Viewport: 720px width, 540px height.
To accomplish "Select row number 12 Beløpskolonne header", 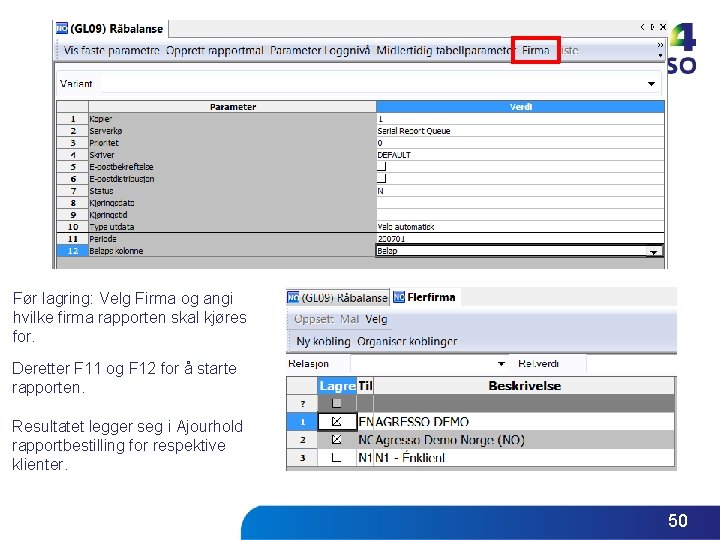I will [73, 251].
